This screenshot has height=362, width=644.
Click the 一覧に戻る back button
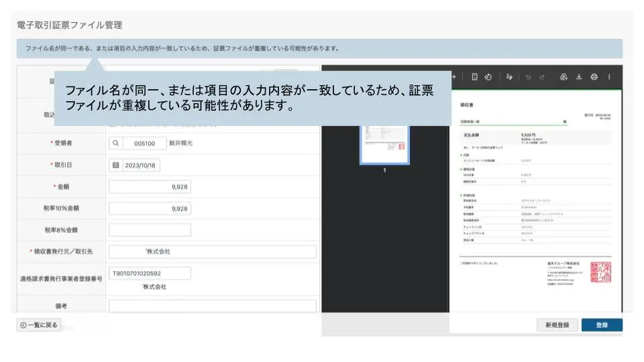[39, 324]
